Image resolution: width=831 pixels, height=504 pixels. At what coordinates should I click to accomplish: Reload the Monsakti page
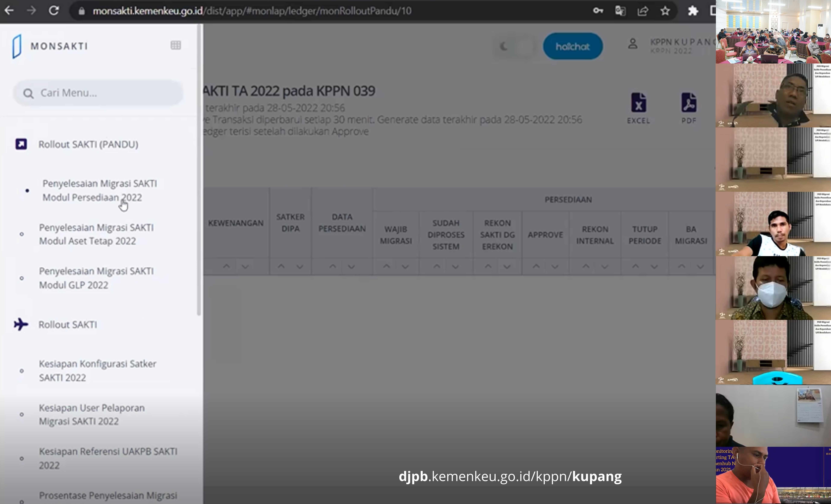pos(54,11)
